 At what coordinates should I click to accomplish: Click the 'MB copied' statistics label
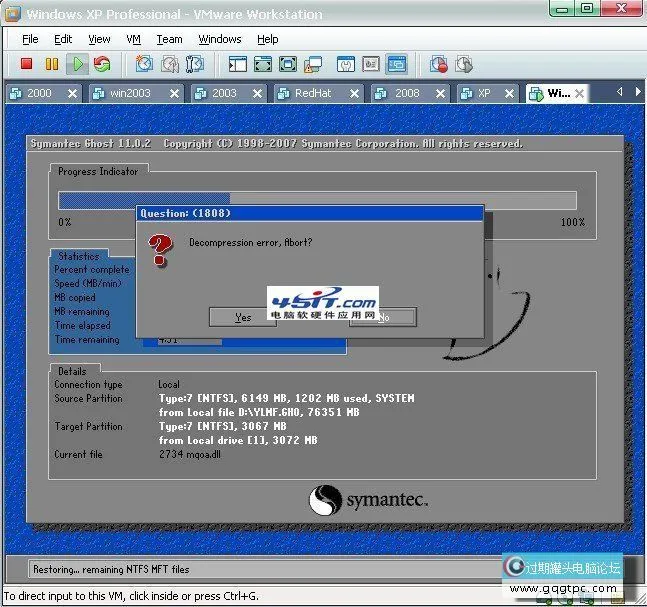point(75,298)
